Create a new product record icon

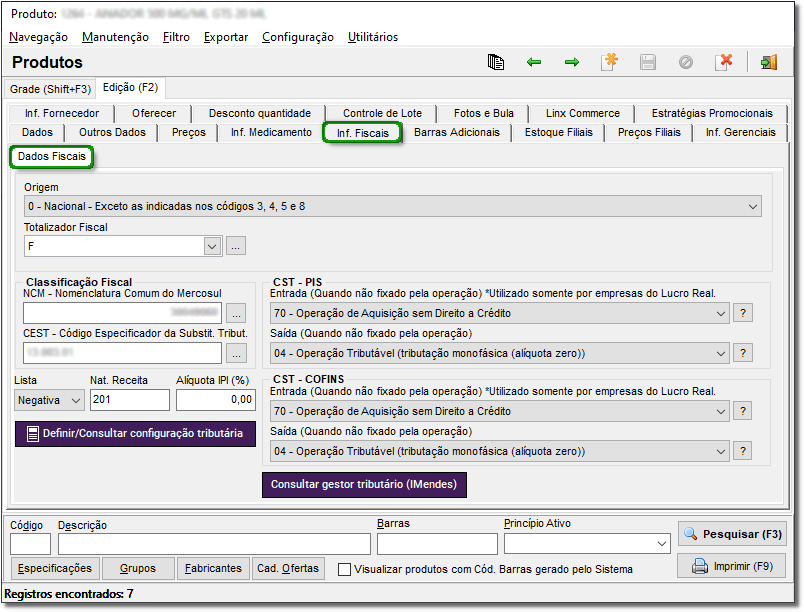tap(610, 62)
